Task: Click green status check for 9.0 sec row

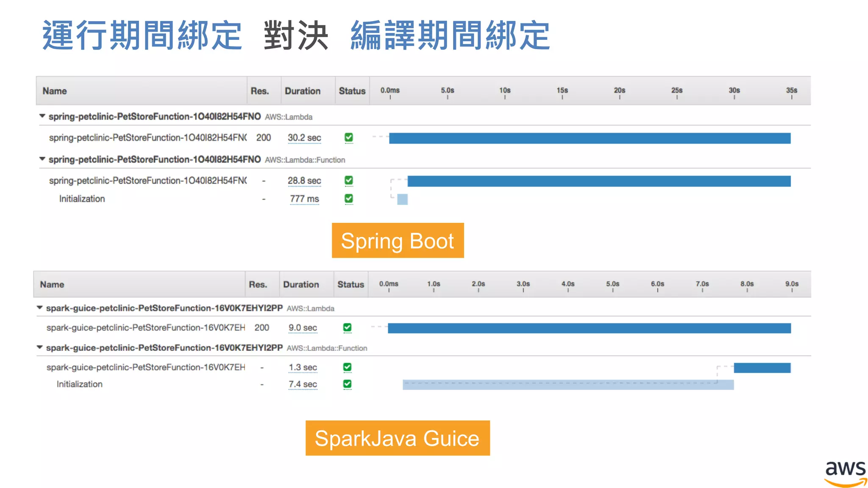Action: pos(347,327)
